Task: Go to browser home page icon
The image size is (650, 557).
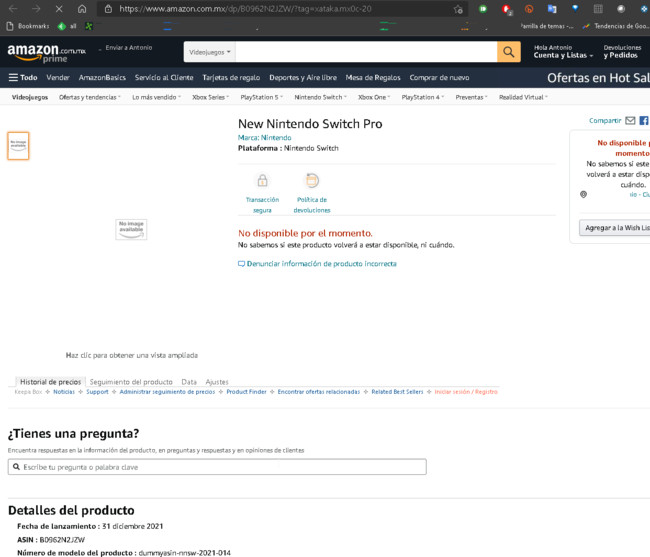Action: (x=82, y=9)
